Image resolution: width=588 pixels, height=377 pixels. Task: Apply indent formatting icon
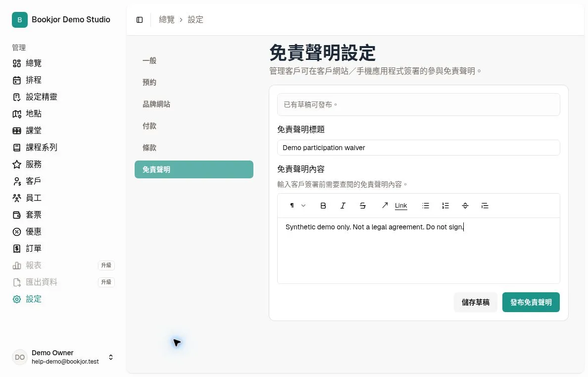(485, 206)
